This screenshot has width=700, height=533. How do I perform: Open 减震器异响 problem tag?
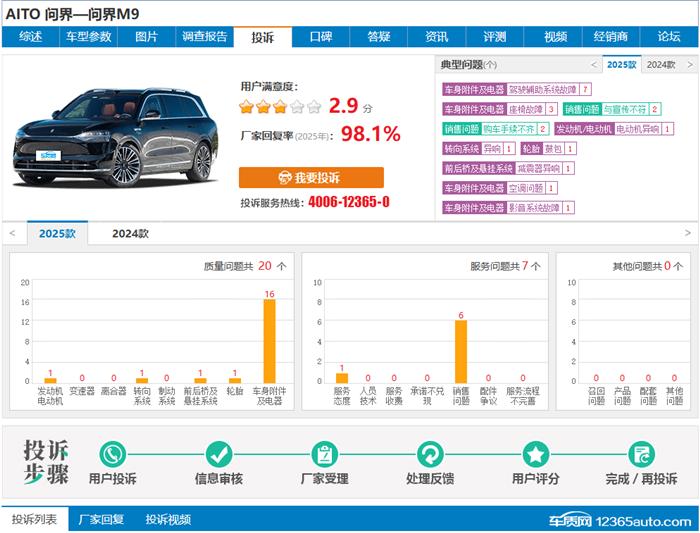click(508, 168)
